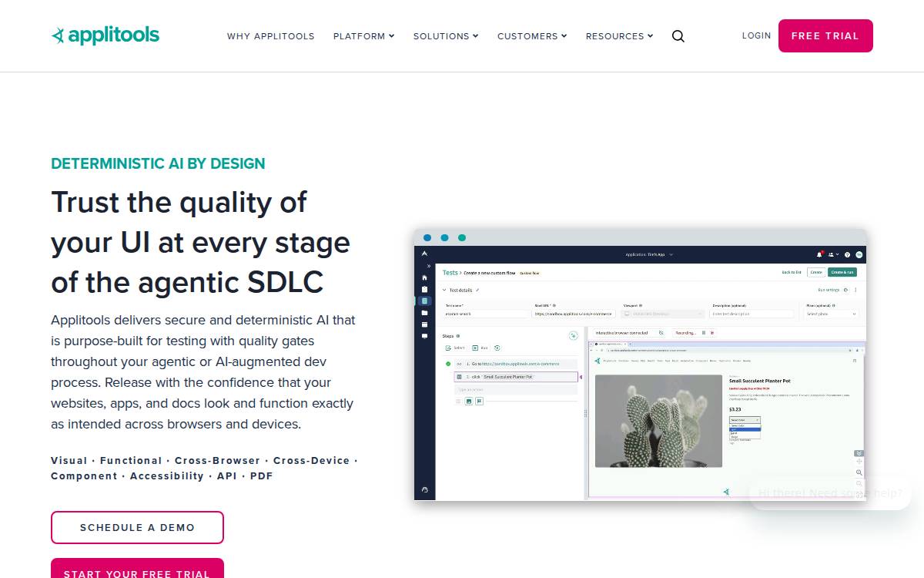Open Plan 'Select plans' dropdown in screenshot

pos(832,314)
